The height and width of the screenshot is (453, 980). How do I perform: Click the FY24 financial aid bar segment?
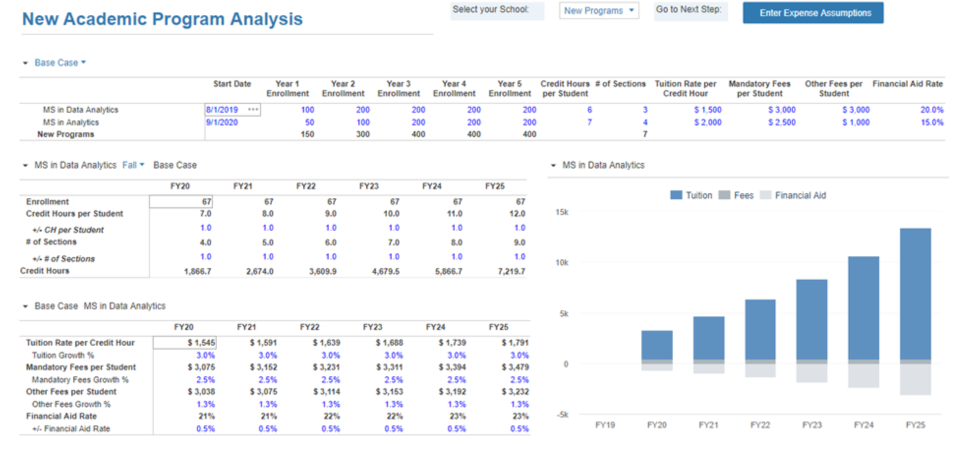tap(864, 376)
